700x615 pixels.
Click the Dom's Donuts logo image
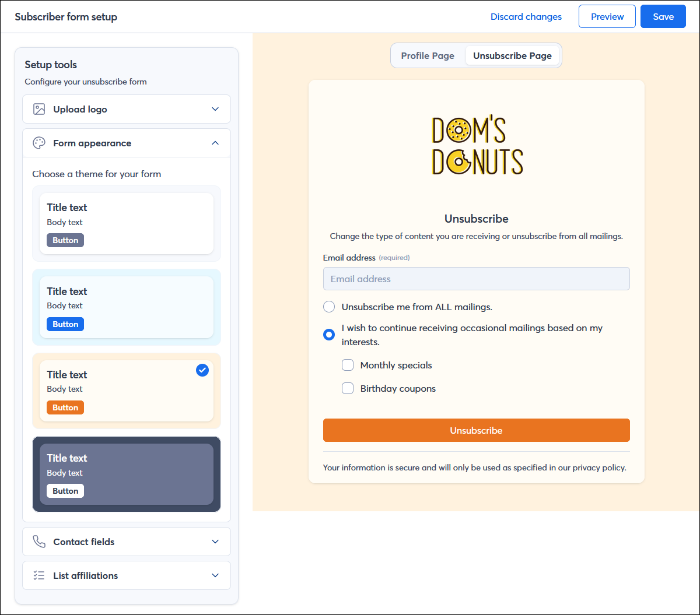click(477, 146)
